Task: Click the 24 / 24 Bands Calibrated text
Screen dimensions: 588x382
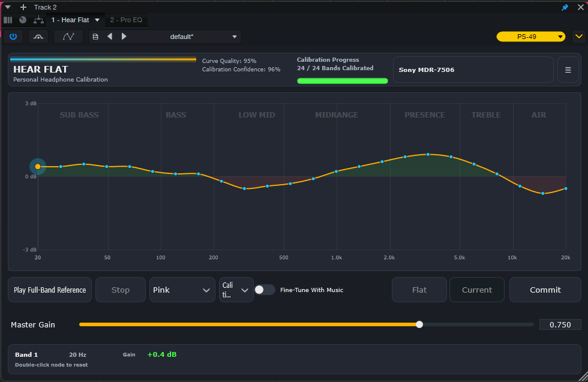Action: tap(335, 68)
